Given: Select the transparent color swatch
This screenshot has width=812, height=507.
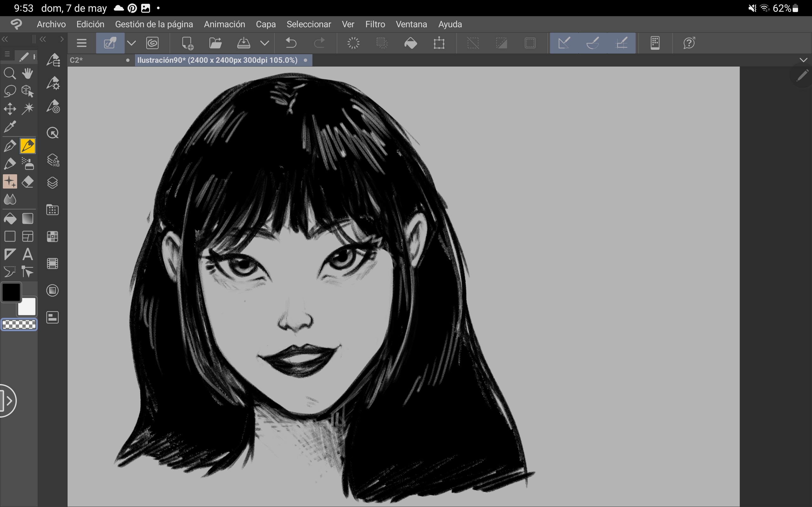Looking at the screenshot, I should (x=19, y=324).
